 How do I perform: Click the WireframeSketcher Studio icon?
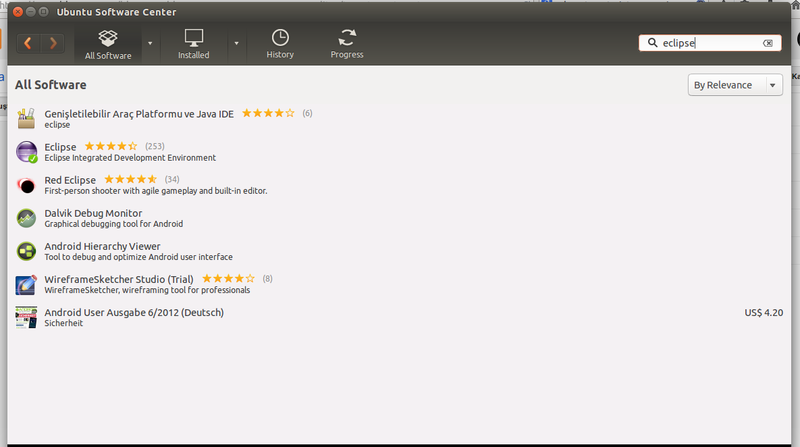click(26, 285)
